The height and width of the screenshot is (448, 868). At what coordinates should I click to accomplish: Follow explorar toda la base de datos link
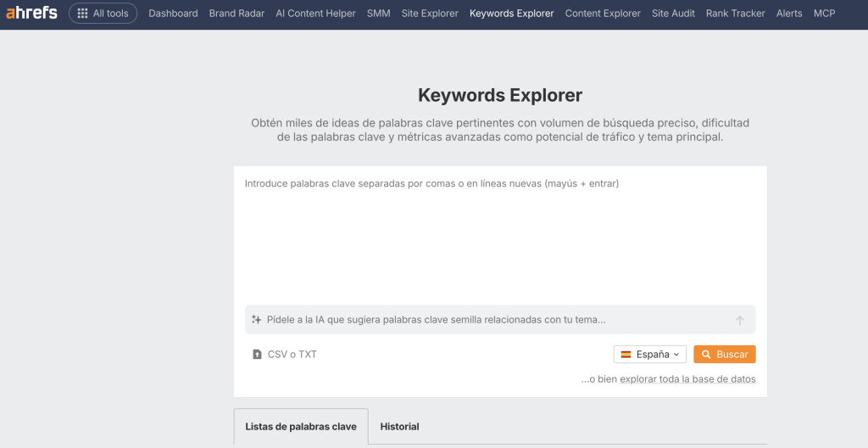(x=687, y=379)
